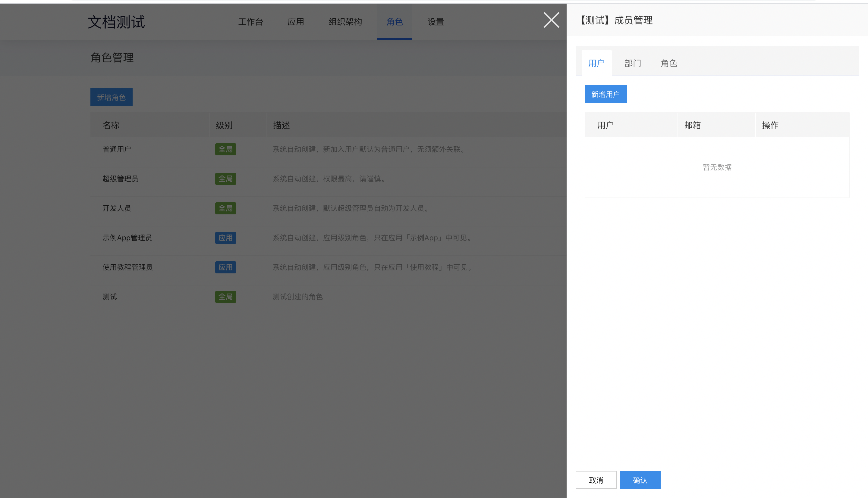Switch to the 部门 tab
The image size is (868, 498).
click(633, 63)
